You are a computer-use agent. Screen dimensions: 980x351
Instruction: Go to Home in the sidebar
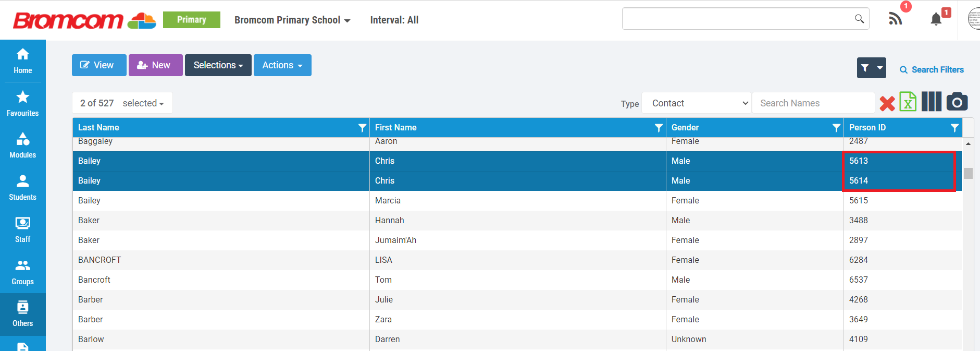click(x=22, y=61)
